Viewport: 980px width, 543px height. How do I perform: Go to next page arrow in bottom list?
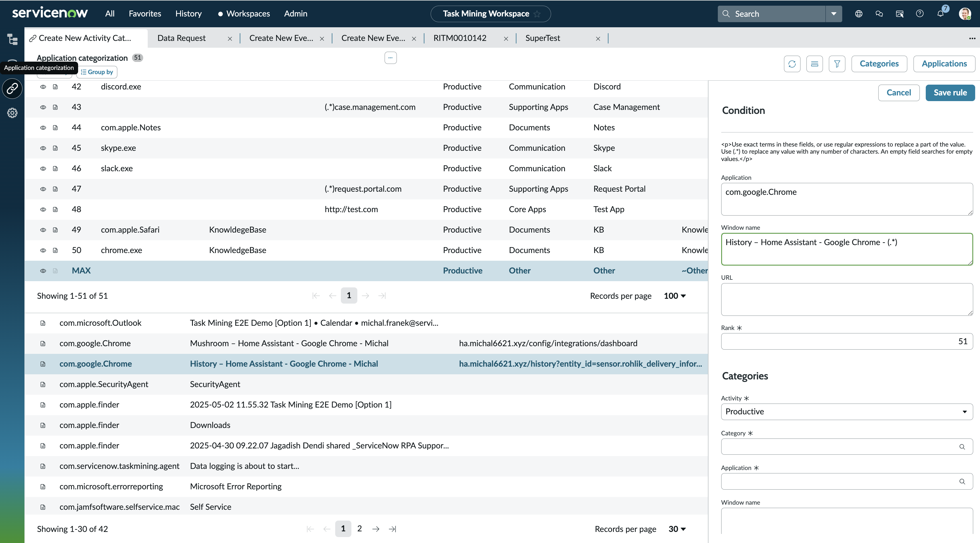click(376, 529)
